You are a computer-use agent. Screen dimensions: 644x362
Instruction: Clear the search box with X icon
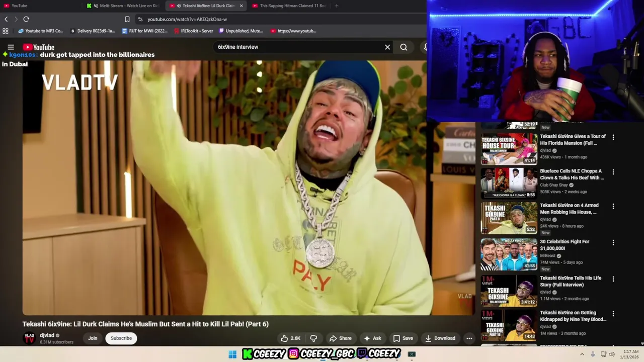coord(387,47)
